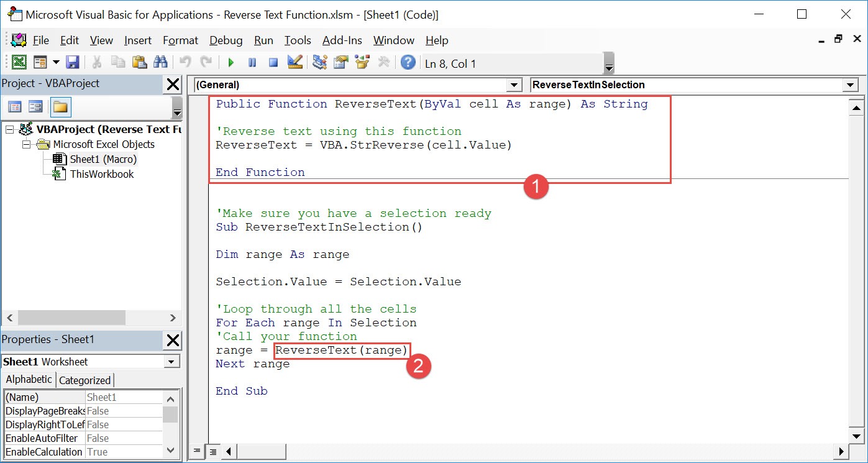868x463 pixels.
Task: Open Find with the binoculars icon
Action: click(x=160, y=62)
